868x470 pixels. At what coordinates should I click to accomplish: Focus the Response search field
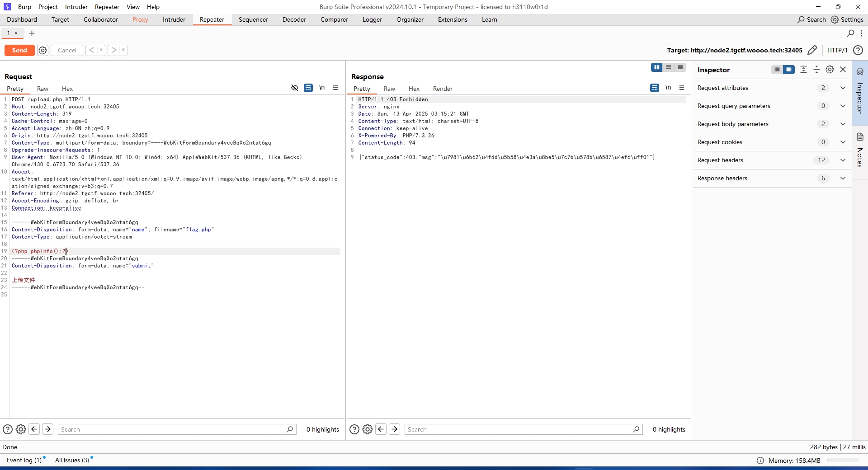click(524, 429)
